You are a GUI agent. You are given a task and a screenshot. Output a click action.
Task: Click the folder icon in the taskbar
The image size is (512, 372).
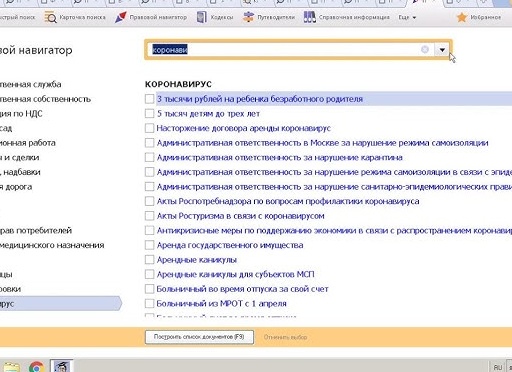tap(11, 367)
